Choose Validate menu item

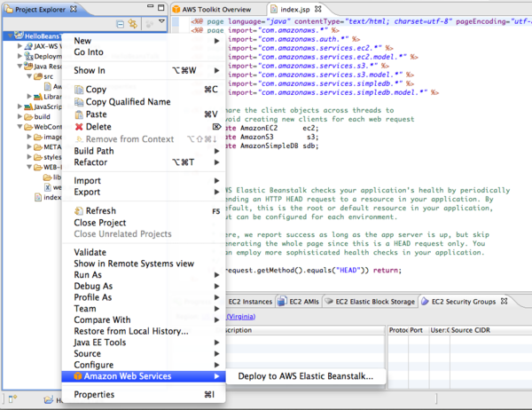pos(144,252)
